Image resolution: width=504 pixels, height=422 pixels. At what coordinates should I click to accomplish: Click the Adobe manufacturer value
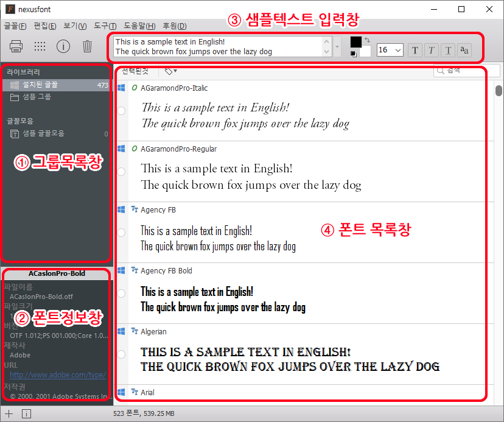click(x=20, y=355)
